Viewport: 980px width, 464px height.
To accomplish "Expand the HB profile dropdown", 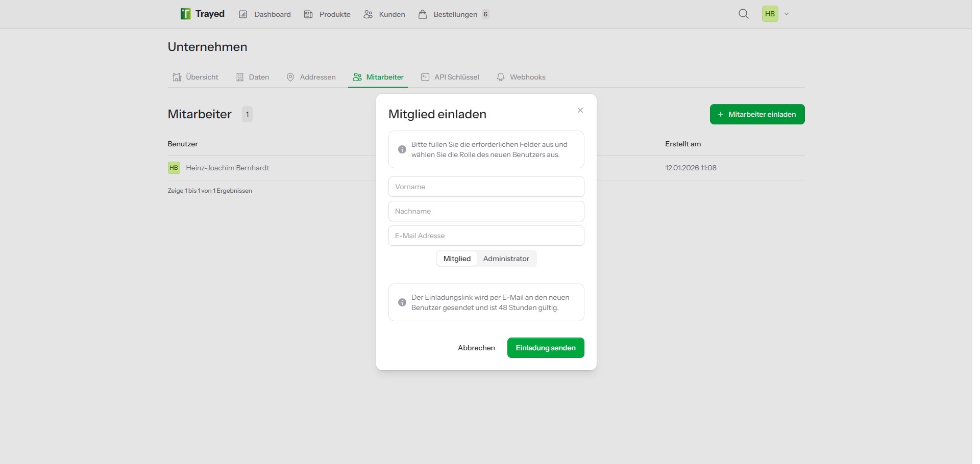I will click(770, 14).
